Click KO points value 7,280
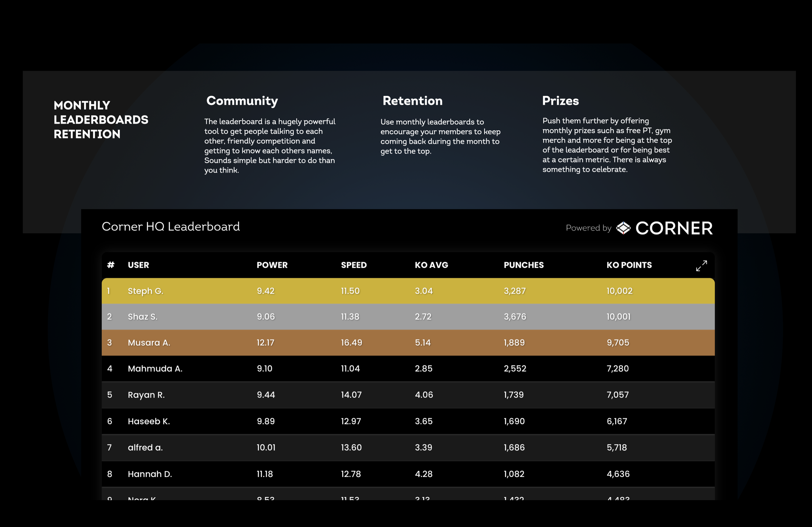 [617, 369]
